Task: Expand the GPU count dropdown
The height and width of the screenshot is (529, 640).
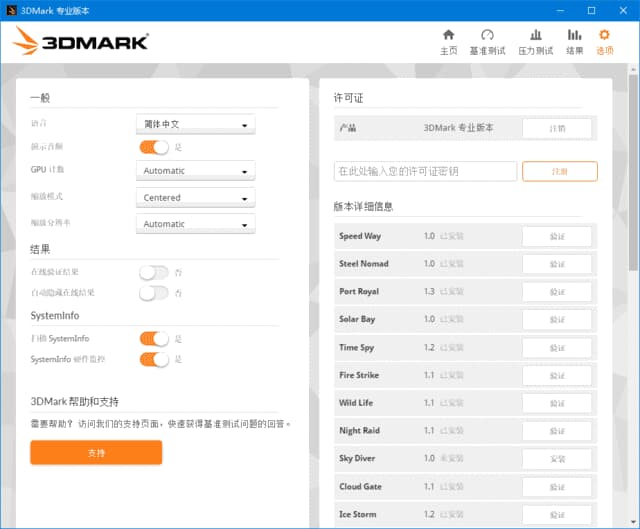Action: (x=195, y=171)
